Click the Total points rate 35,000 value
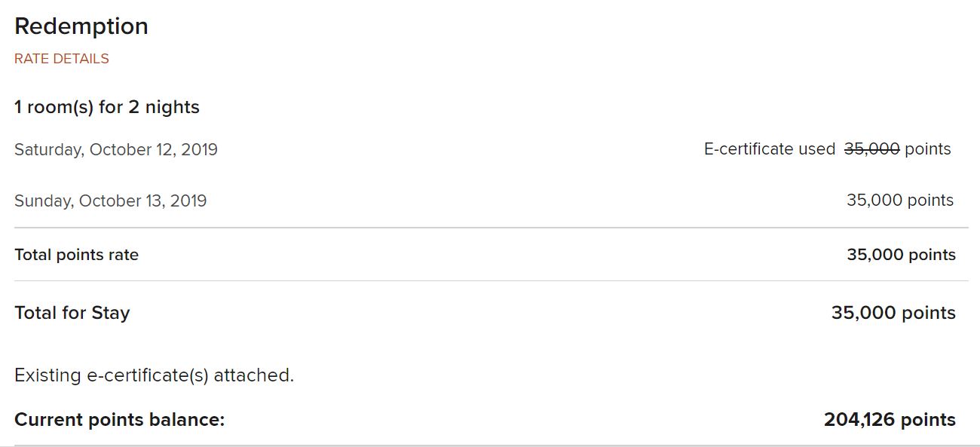 point(901,255)
